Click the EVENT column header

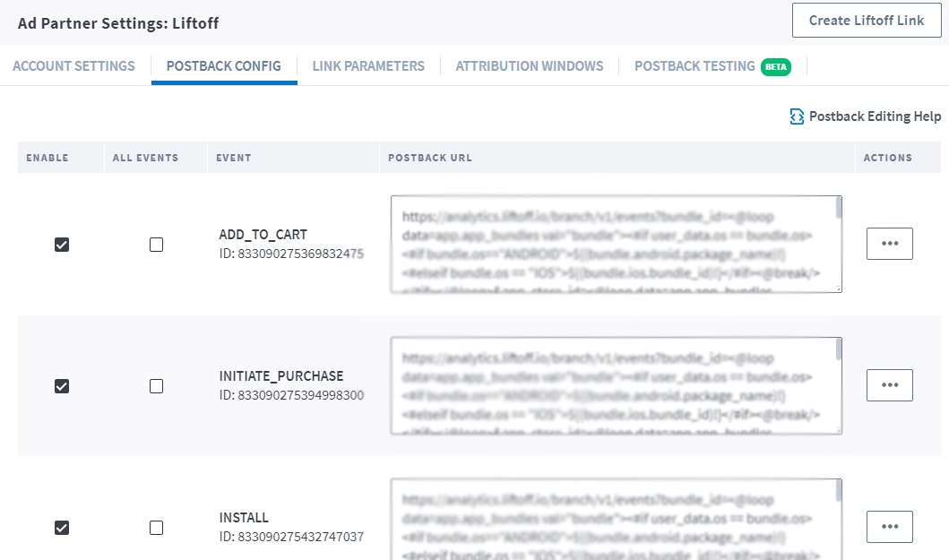(234, 158)
